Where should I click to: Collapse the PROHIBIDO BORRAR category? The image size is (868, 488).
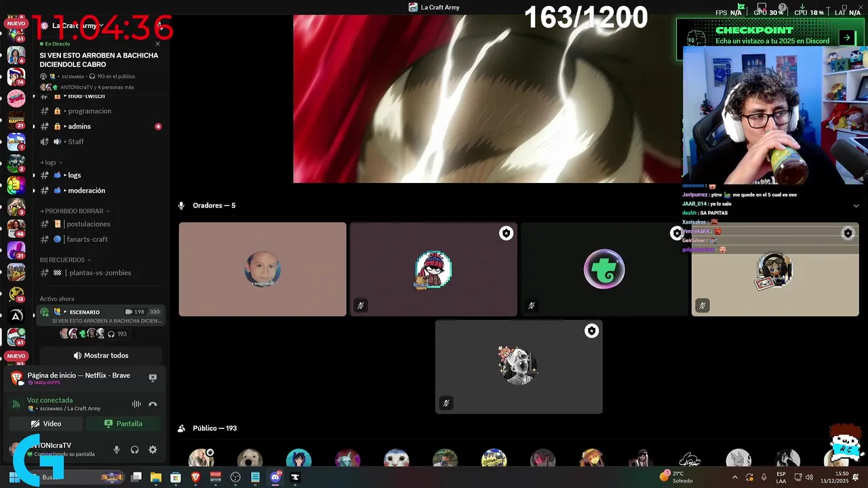point(75,211)
